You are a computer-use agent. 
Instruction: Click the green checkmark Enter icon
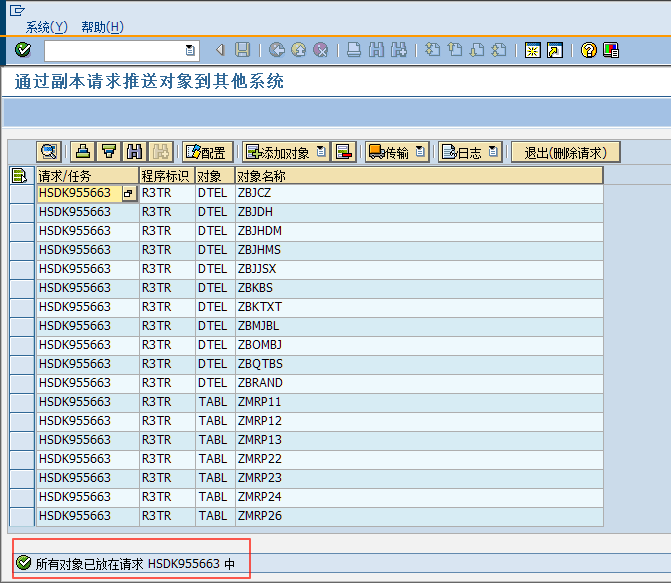point(23,50)
